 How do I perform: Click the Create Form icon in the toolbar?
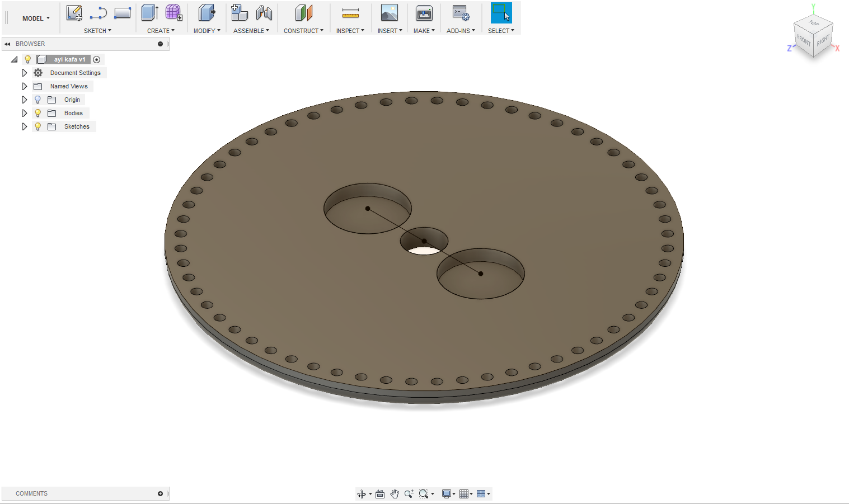click(173, 12)
